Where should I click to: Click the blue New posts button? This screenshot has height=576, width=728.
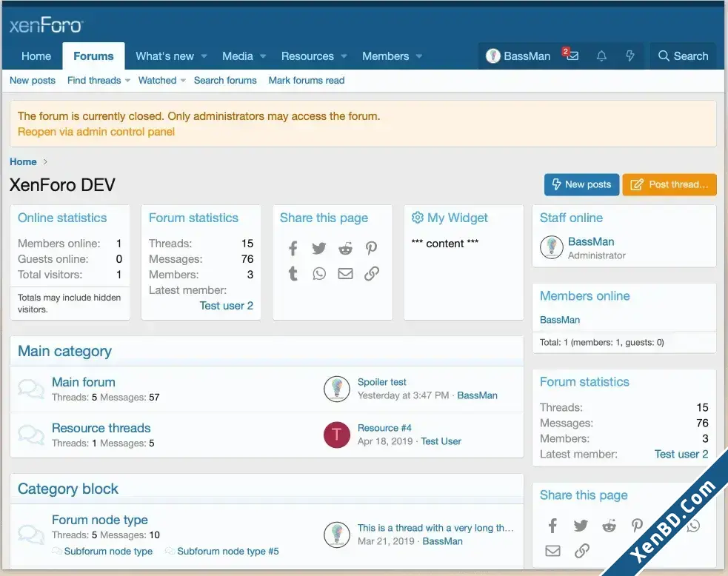click(581, 184)
